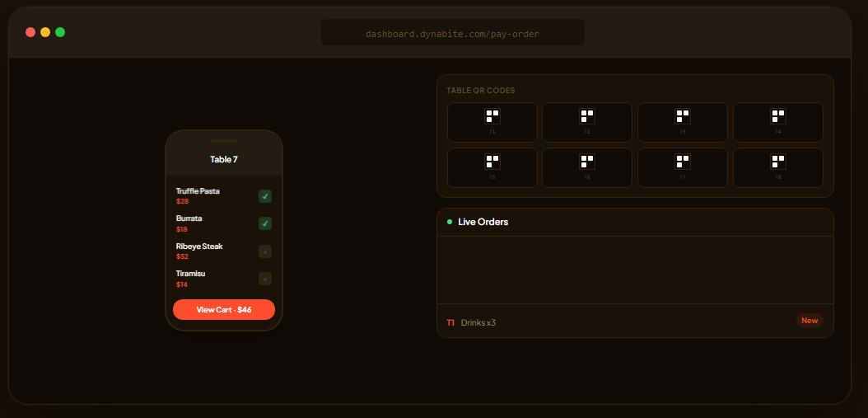
Task: Open the T5 table QR code
Action: coord(492,167)
